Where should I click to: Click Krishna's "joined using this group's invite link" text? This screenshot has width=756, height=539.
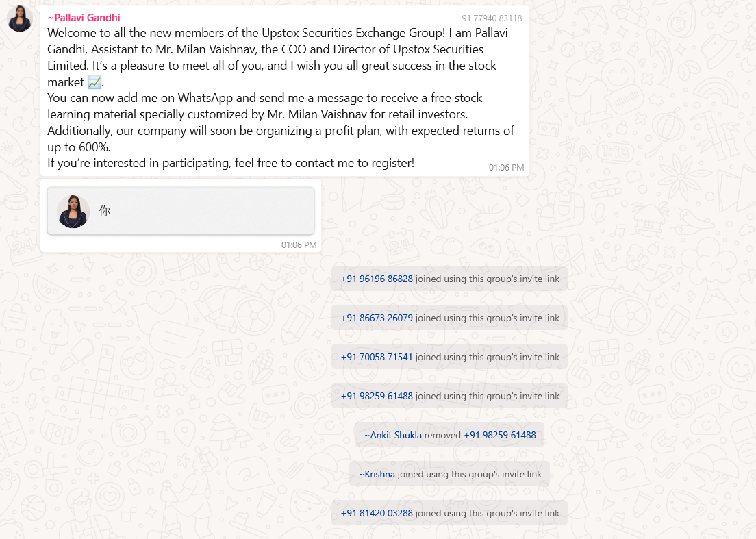470,474
